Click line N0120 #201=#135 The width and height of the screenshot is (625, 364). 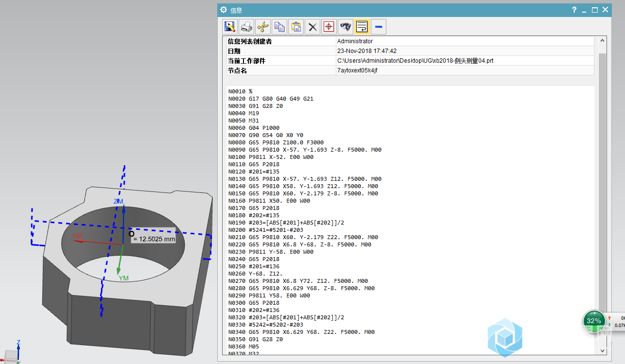254,172
